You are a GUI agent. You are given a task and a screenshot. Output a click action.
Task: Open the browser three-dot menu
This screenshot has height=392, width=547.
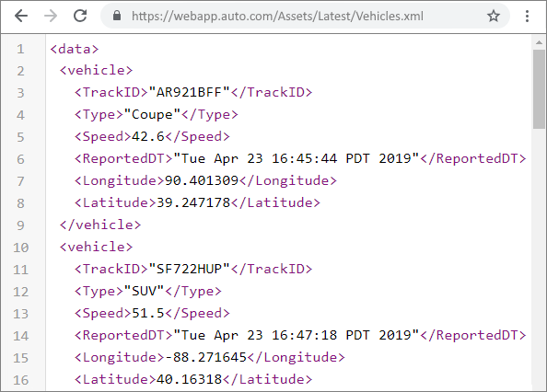point(527,16)
